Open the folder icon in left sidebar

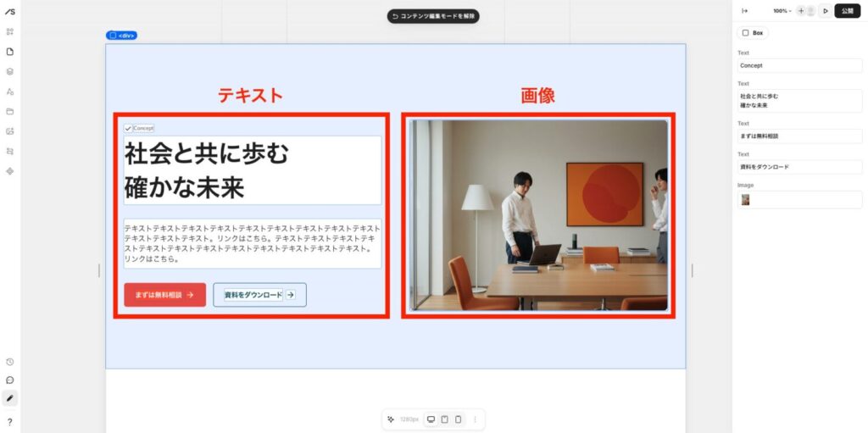(x=10, y=111)
